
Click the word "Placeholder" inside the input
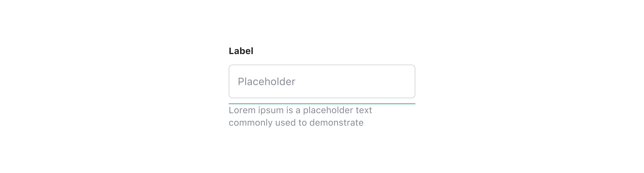pos(266,82)
